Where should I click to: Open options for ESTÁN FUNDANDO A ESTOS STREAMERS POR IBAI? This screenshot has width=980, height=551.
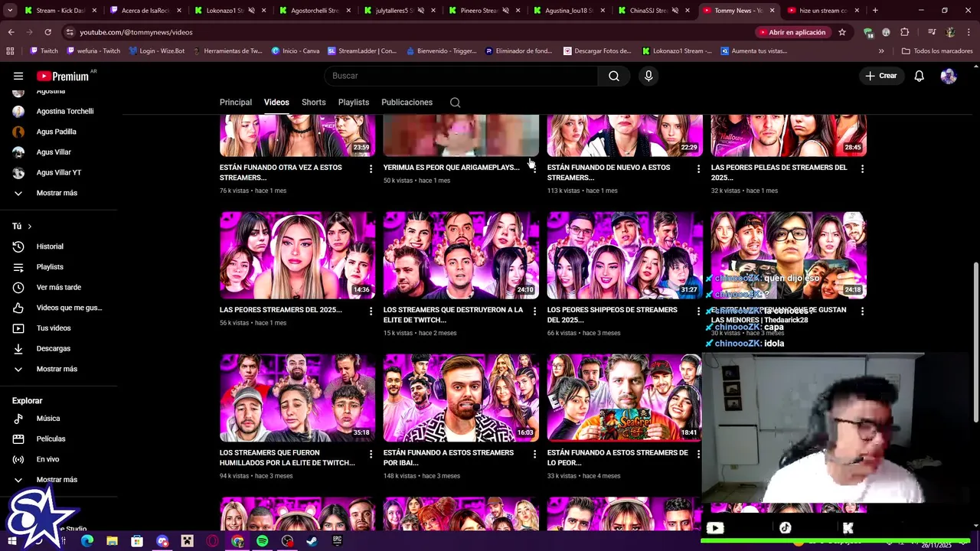(534, 454)
